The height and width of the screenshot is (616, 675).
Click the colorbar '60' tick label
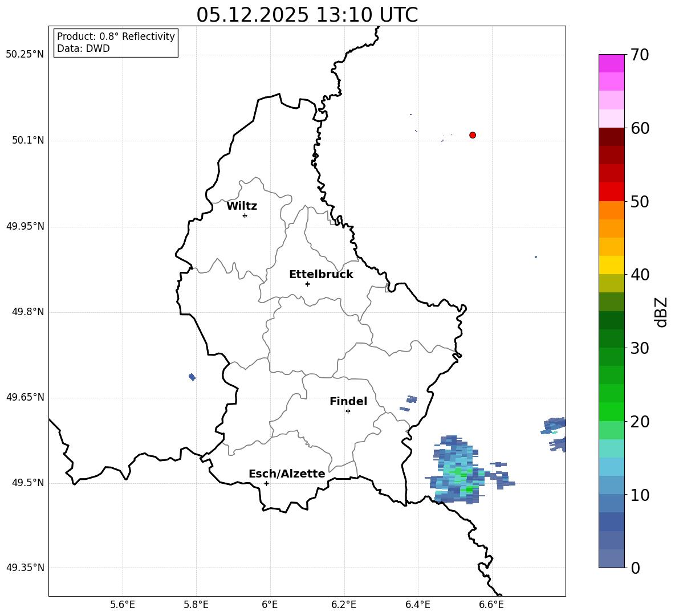640,128
